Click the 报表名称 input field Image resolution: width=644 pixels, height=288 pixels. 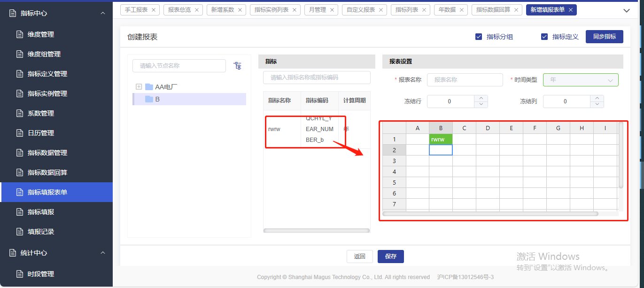pyautogui.click(x=465, y=80)
